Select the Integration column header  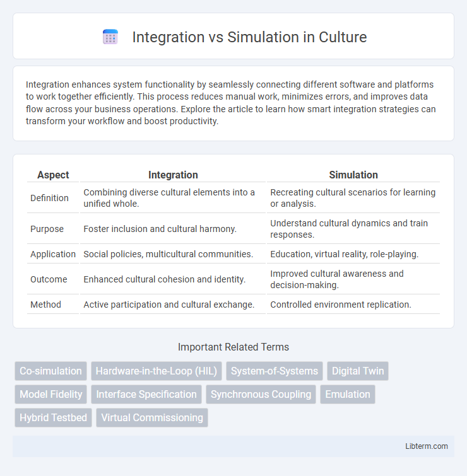(173, 175)
